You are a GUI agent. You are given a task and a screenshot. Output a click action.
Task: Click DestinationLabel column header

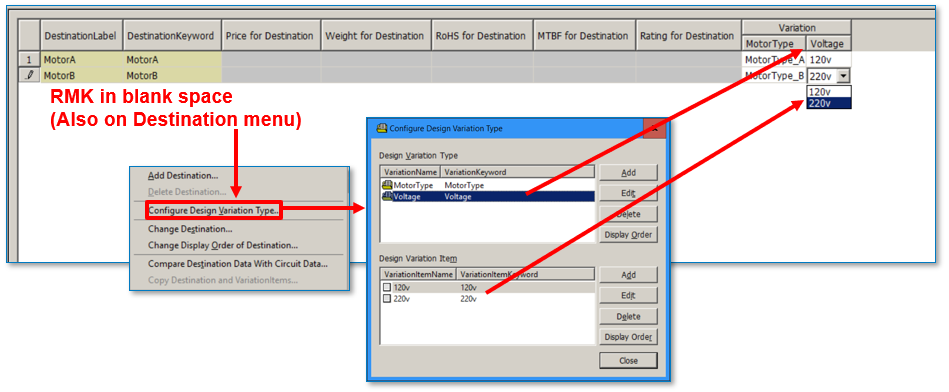coord(82,36)
